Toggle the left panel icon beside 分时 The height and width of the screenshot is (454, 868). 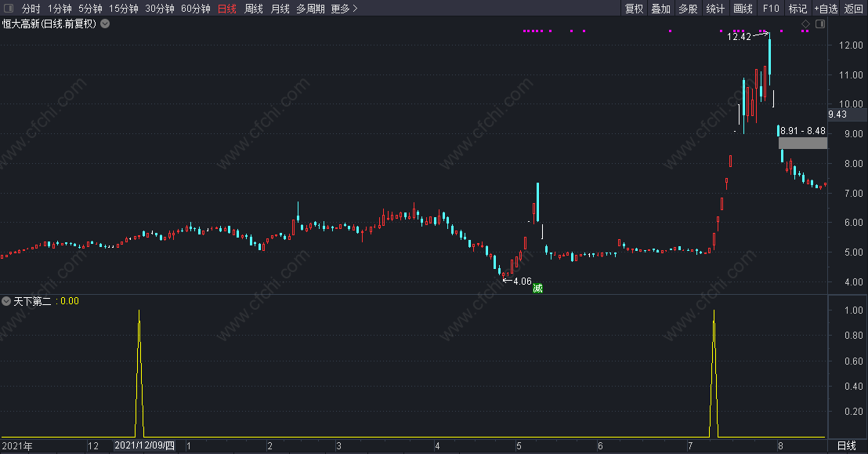(x=9, y=9)
